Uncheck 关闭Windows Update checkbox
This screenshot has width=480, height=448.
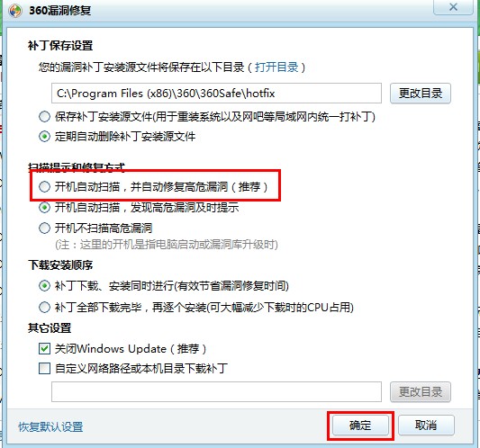(44, 349)
